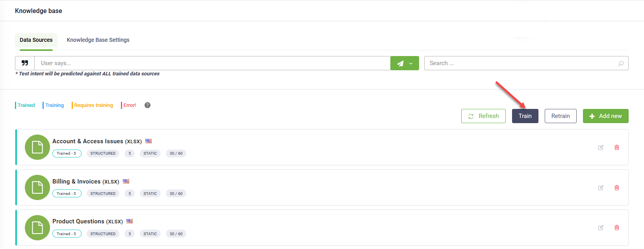This screenshot has height=249, width=644.
Task: Click the Retrain button
Action: (560, 116)
